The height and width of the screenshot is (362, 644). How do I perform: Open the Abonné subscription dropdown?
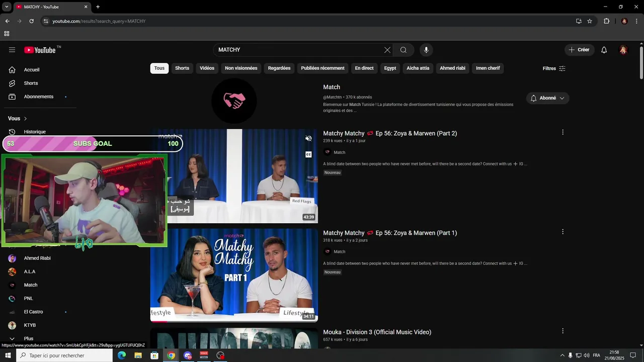(548, 98)
